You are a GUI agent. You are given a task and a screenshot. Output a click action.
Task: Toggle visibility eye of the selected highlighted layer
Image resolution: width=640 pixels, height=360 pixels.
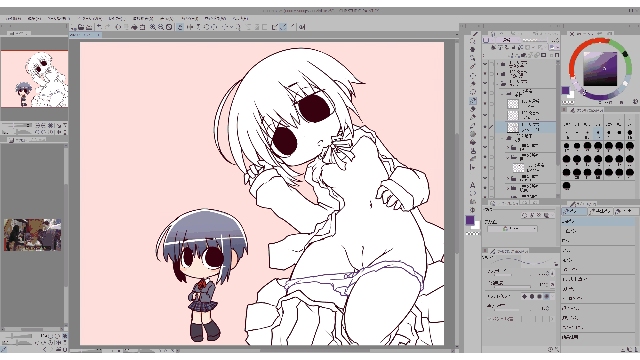[485, 127]
